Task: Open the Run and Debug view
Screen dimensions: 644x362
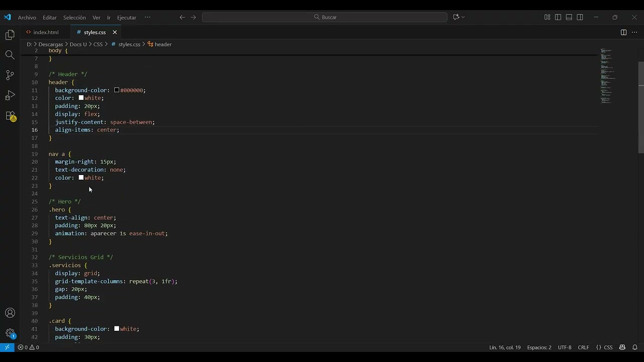Action: point(10,96)
